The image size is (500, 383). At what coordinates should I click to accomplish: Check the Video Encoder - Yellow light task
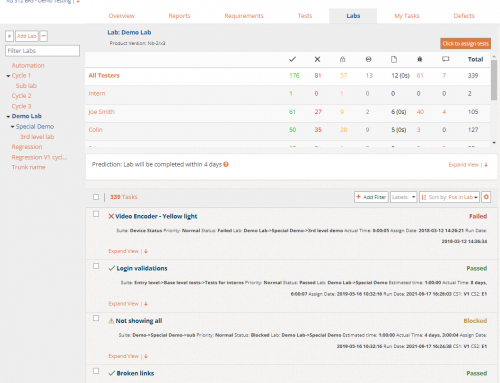point(96,214)
